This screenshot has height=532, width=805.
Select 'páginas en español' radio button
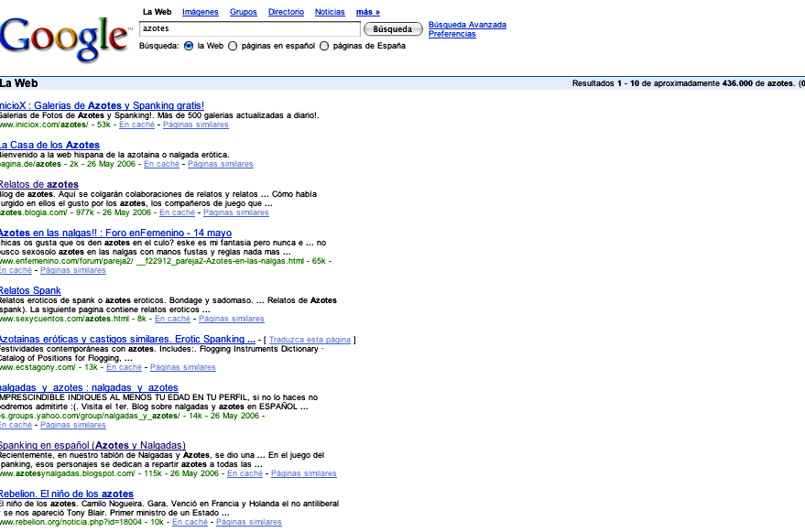pyautogui.click(x=233, y=46)
